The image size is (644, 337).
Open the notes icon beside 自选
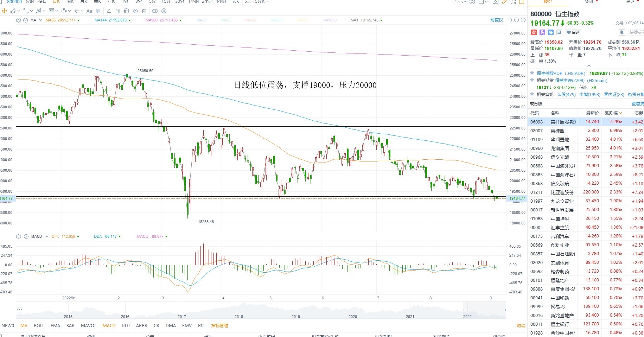point(559,32)
